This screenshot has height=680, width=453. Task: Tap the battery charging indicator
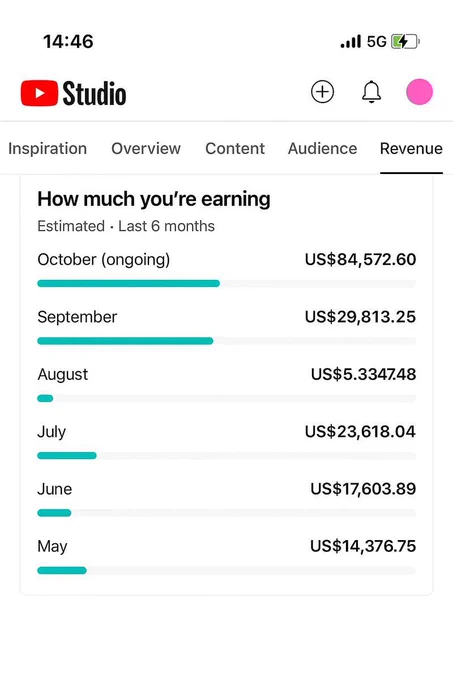coord(405,42)
